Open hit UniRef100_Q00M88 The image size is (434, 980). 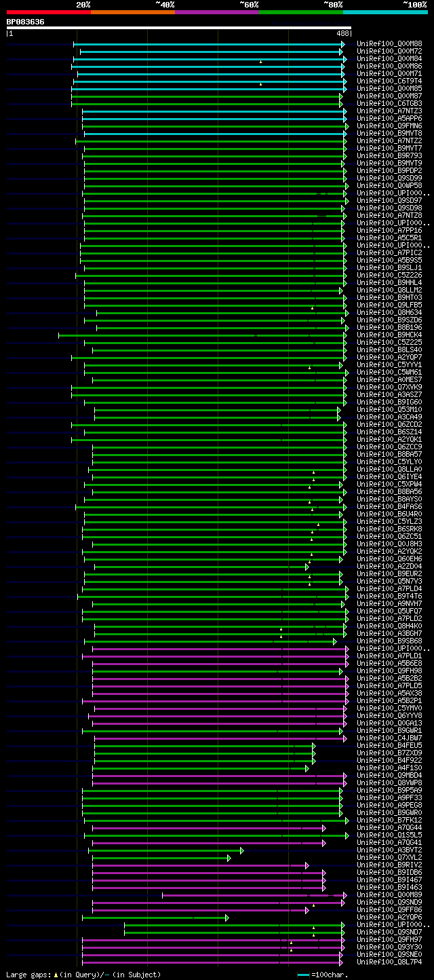[x=389, y=43]
